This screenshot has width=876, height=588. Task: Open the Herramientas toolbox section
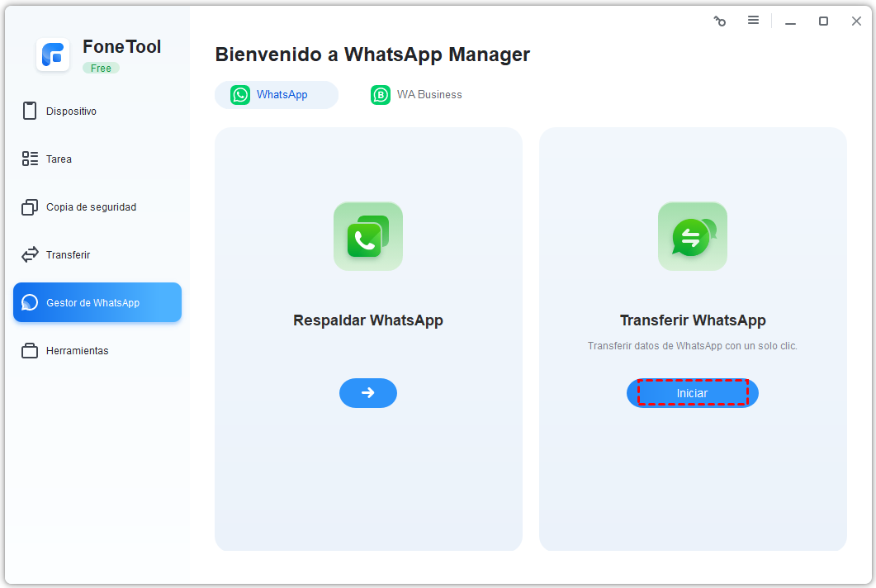pyautogui.click(x=77, y=351)
